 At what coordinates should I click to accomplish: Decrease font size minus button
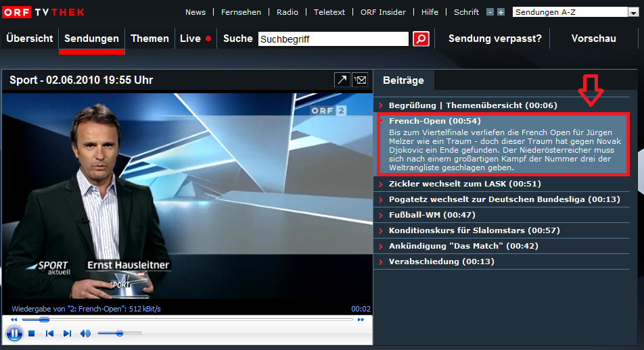coord(490,12)
